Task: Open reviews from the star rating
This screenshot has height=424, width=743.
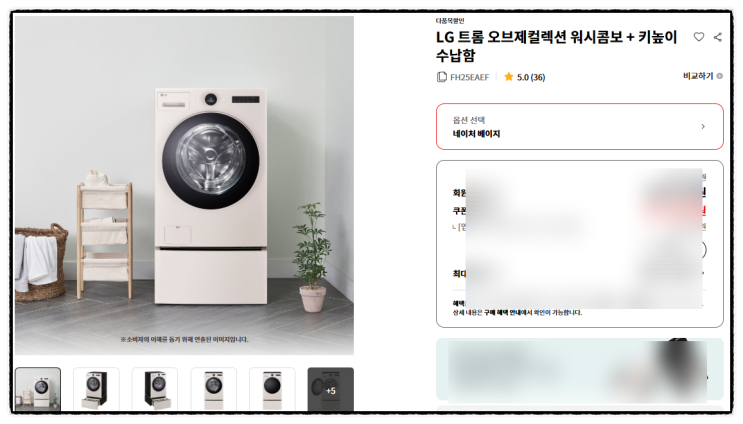Action: [508, 77]
